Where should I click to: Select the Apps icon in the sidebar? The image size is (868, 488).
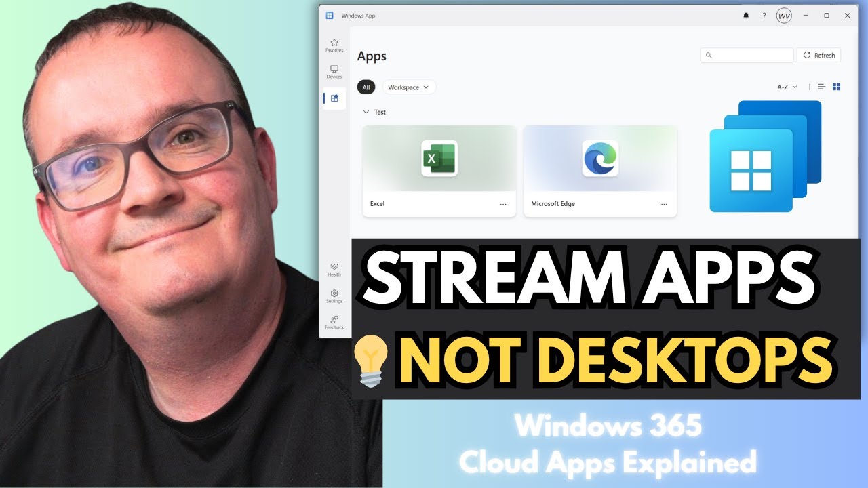coord(334,98)
